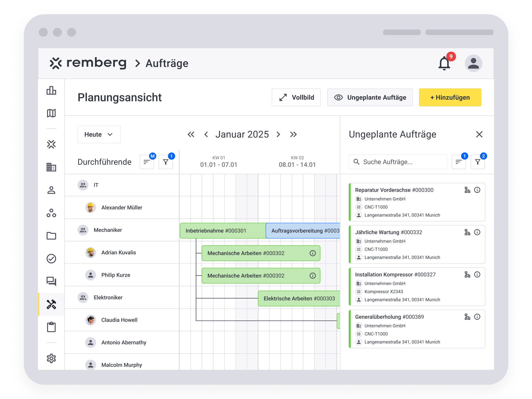Viewport: 532px width, 399px height.
Task: Open the user profile avatar
Action: click(473, 64)
